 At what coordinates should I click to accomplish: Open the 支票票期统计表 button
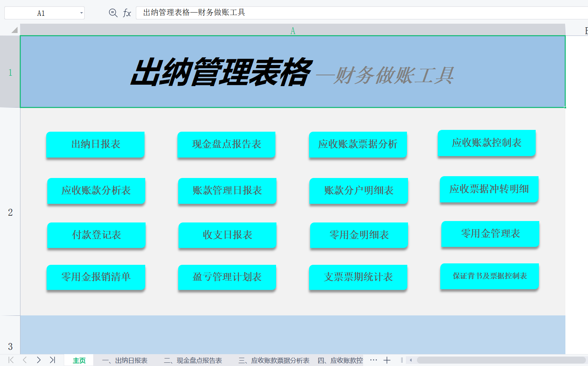pyautogui.click(x=358, y=277)
